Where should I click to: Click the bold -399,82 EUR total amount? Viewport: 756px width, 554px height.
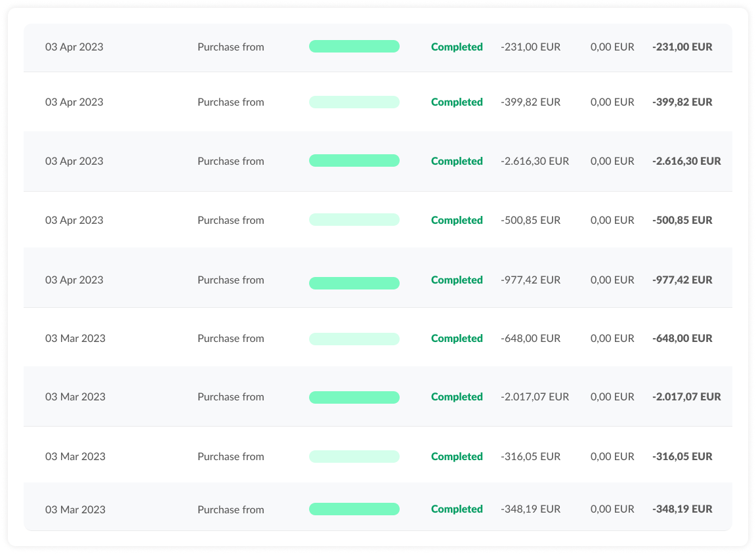tap(682, 102)
